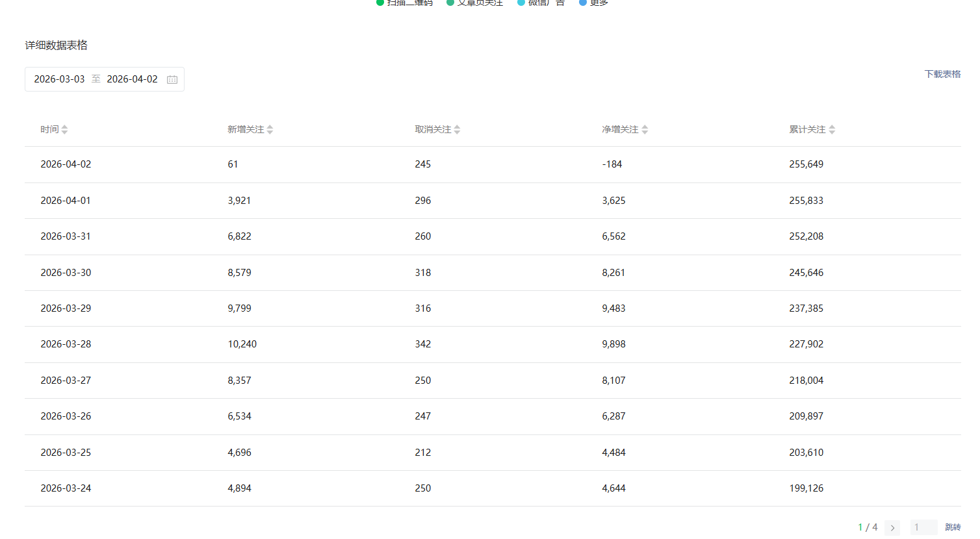Sort table by 取消关注 column arrows
Image resolution: width=980 pixels, height=539 pixels.
(x=457, y=130)
